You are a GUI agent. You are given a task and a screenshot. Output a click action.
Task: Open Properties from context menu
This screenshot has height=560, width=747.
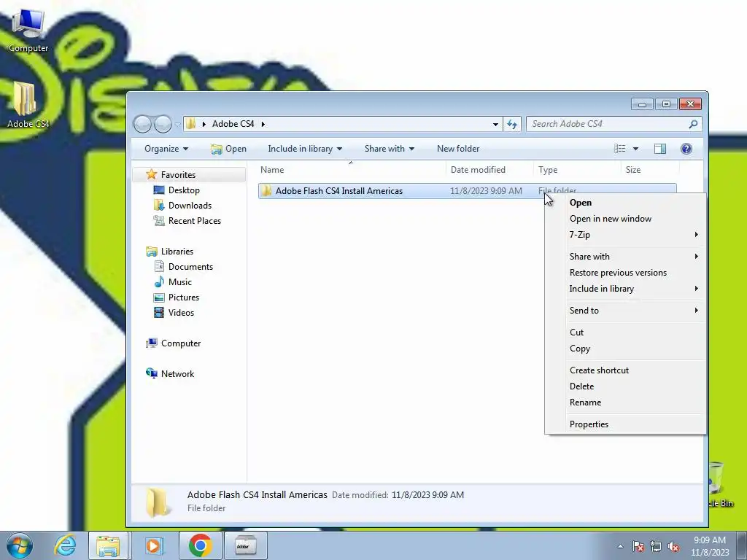[x=625, y=424]
